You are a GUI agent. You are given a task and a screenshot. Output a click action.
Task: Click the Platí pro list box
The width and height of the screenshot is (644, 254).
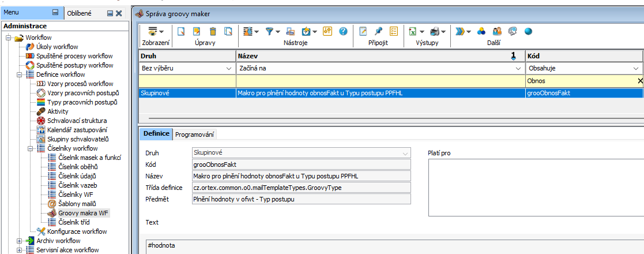pyautogui.click(x=536, y=188)
